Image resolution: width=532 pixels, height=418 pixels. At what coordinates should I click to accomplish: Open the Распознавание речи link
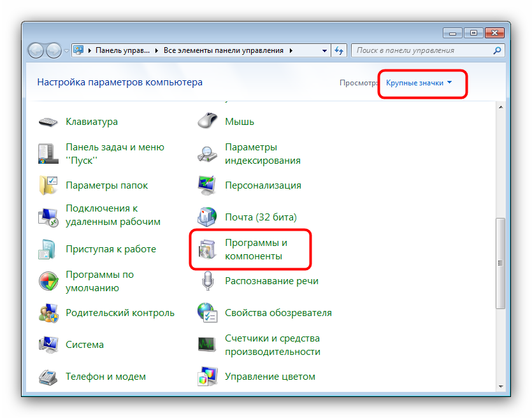click(x=271, y=281)
